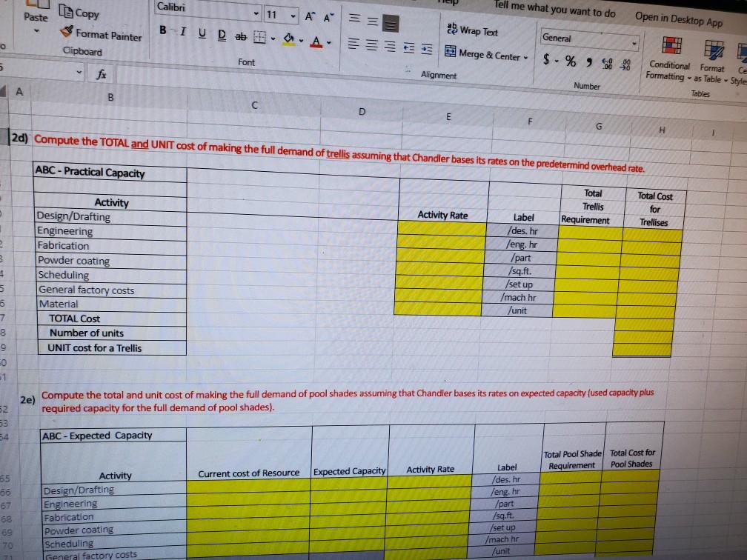The width and height of the screenshot is (747, 560).
Task: Open Format as Table menu
Action: [712, 61]
